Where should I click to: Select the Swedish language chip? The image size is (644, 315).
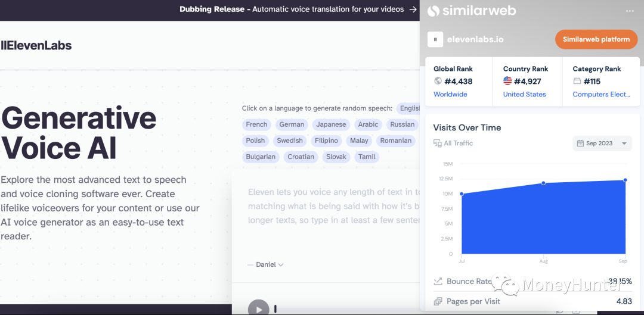click(290, 141)
